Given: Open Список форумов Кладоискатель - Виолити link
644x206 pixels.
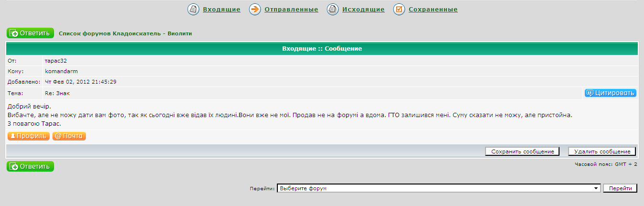Looking at the screenshot, I should coord(125,33).
